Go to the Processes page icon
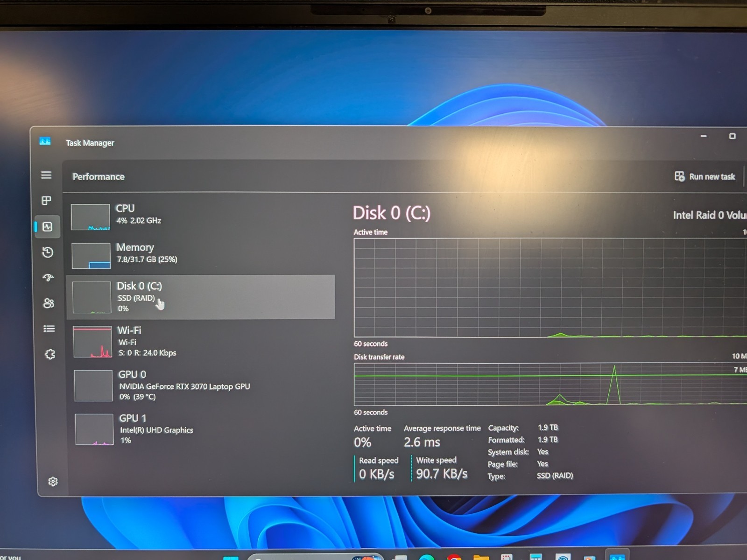Screen dimensions: 747x560 pyautogui.click(x=46, y=201)
